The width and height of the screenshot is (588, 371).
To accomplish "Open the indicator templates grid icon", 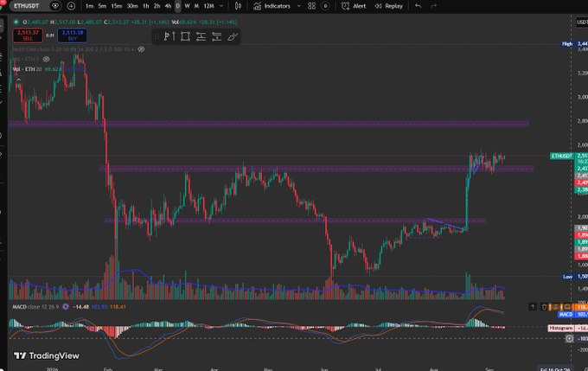I will [x=311, y=6].
